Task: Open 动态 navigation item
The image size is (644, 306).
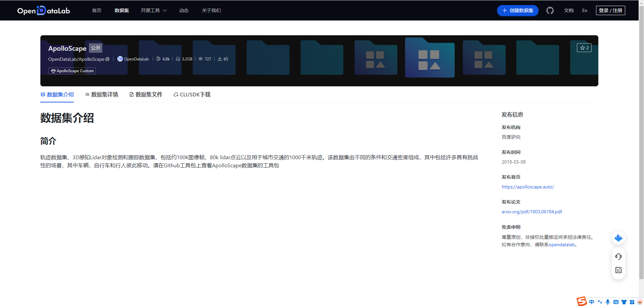Action: point(184,10)
